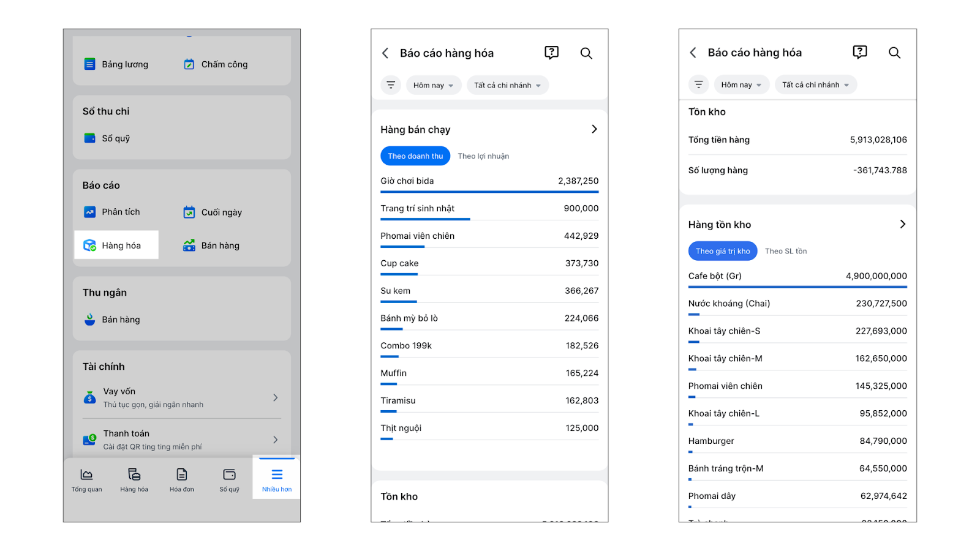The width and height of the screenshot is (980, 551).
Task: Switch to Tổng quan bottom tab
Action: [87, 480]
